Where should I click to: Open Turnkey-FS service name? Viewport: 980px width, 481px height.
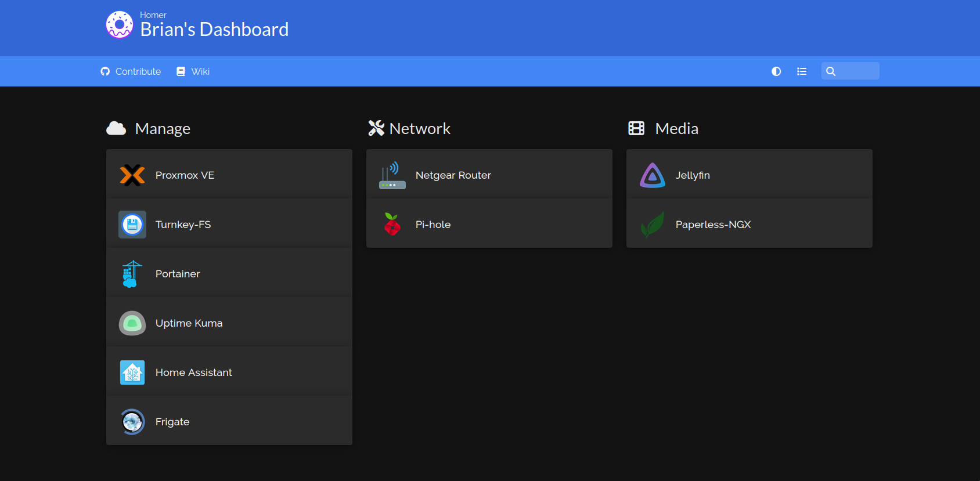[183, 225]
